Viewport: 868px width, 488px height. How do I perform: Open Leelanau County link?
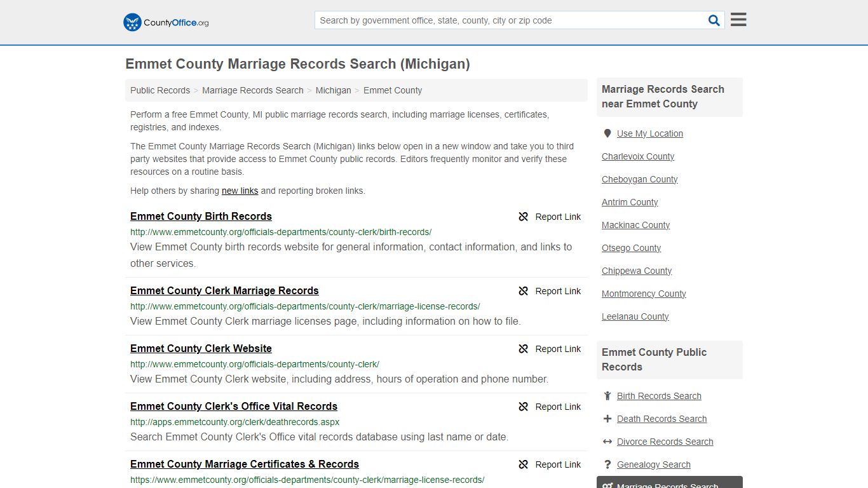coord(635,316)
